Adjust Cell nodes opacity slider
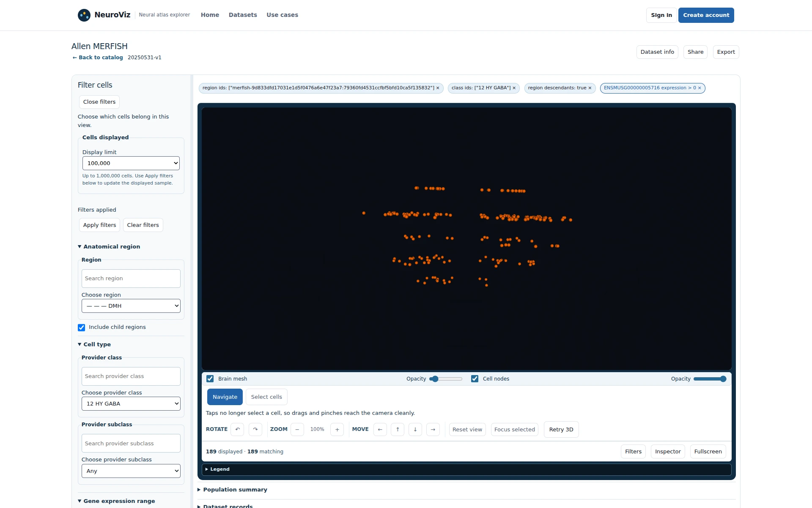Viewport: 812px width, 508px height. tap(710, 379)
